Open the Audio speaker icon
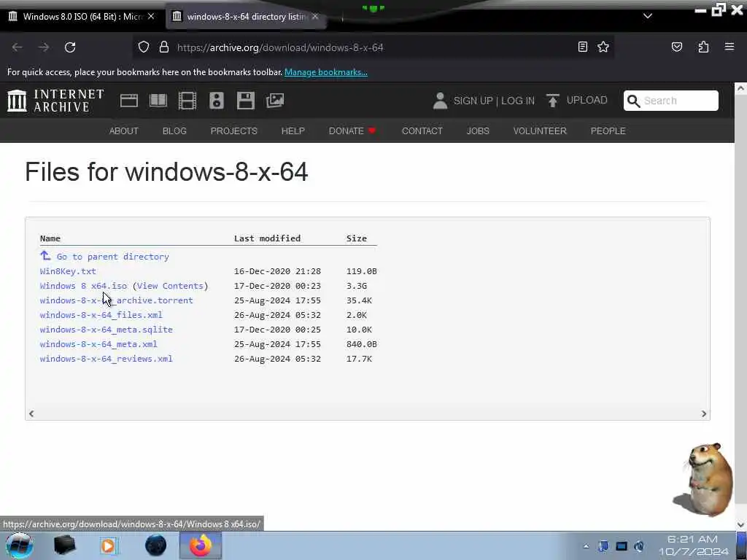This screenshot has height=560, width=747. tap(216, 101)
